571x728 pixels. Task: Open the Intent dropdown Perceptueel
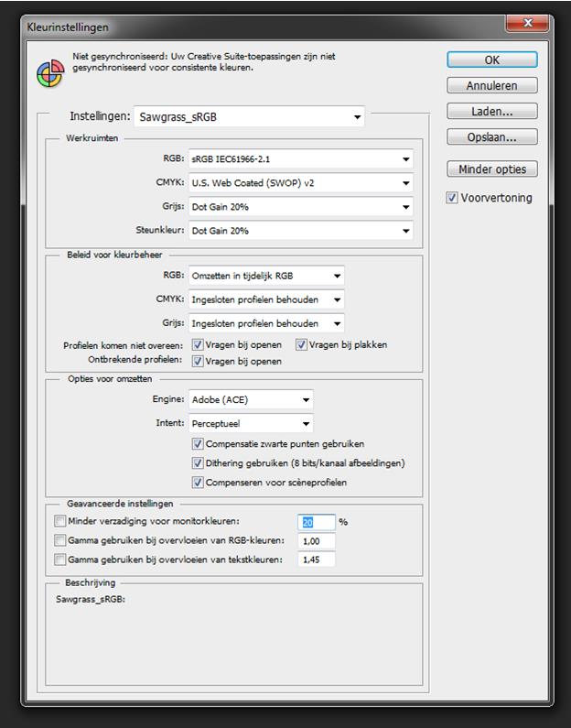point(251,423)
